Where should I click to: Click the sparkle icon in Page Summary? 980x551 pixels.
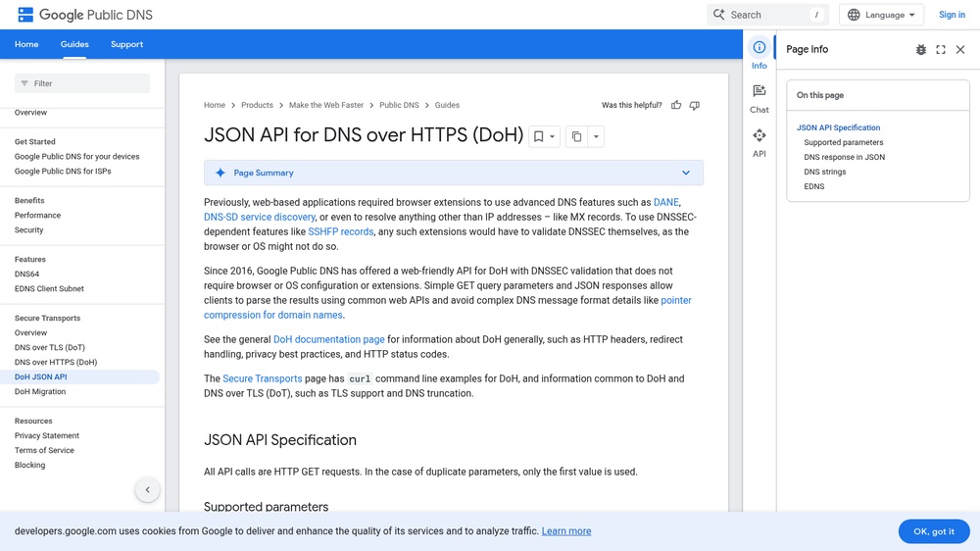point(220,173)
